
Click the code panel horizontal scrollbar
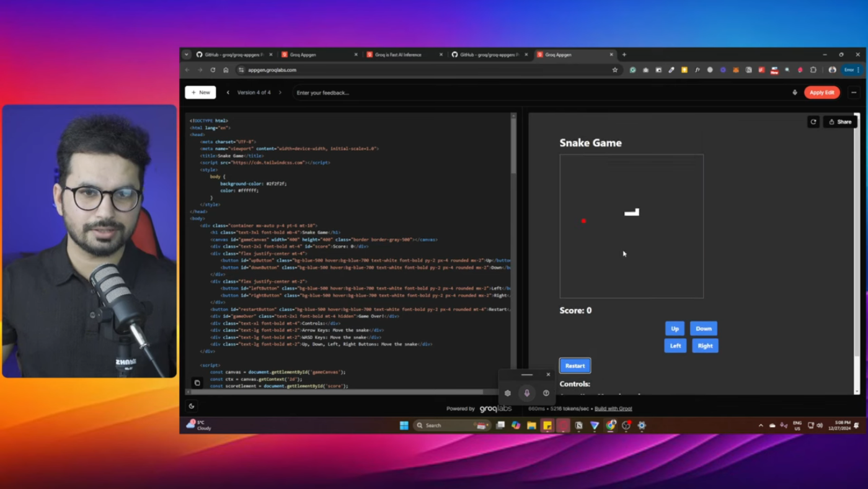click(x=337, y=392)
